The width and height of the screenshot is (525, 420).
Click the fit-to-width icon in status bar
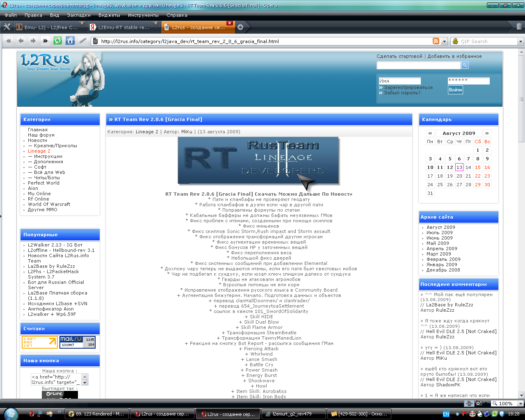pyautogui.click(x=469, y=403)
